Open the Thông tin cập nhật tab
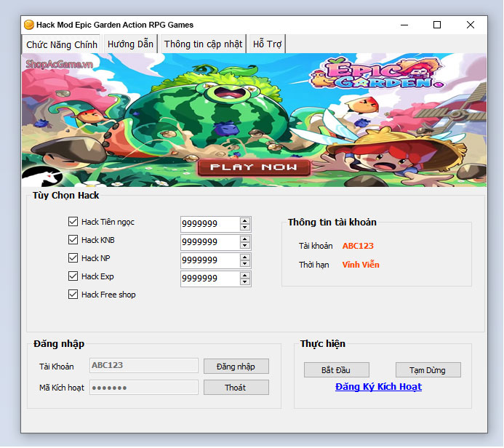 [x=203, y=44]
